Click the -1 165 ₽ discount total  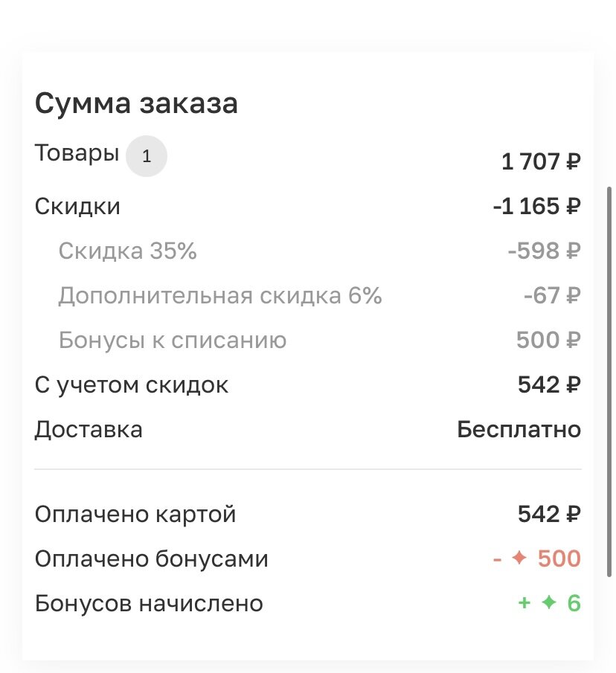tap(536, 206)
